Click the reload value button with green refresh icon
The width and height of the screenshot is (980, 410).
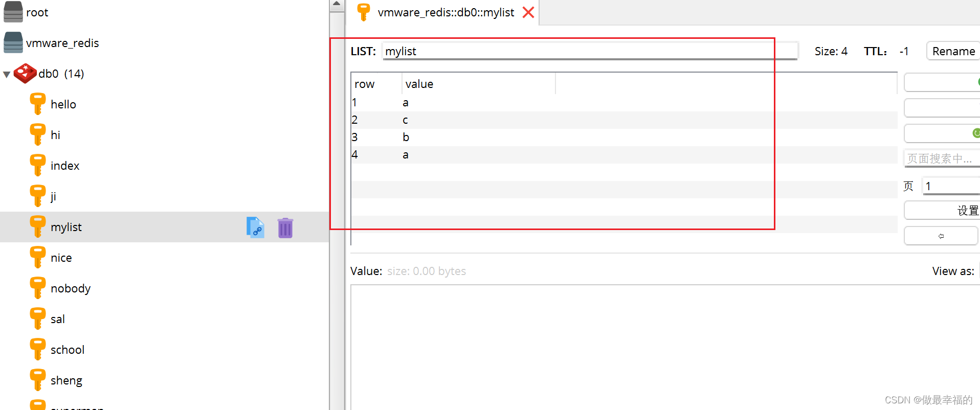coord(942,133)
